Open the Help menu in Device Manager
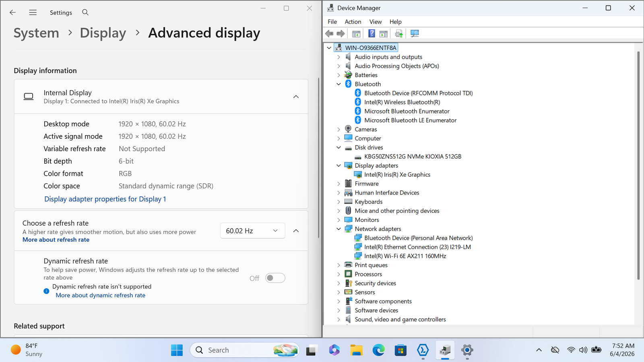644x362 pixels. 396,22
